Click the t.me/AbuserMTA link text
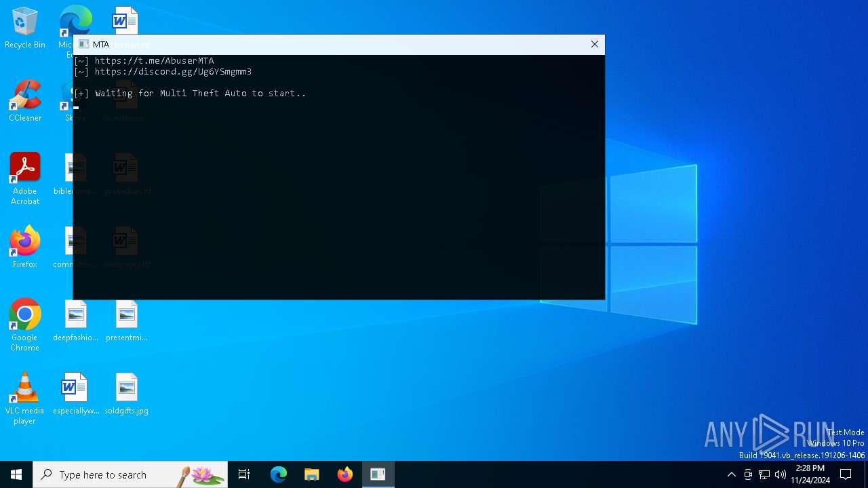This screenshot has height=488, width=868. [155, 60]
